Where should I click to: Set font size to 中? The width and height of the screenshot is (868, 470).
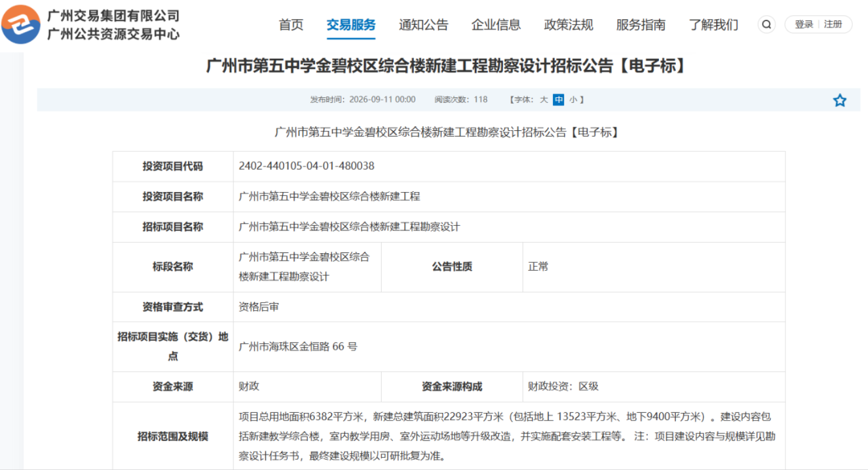(559, 100)
